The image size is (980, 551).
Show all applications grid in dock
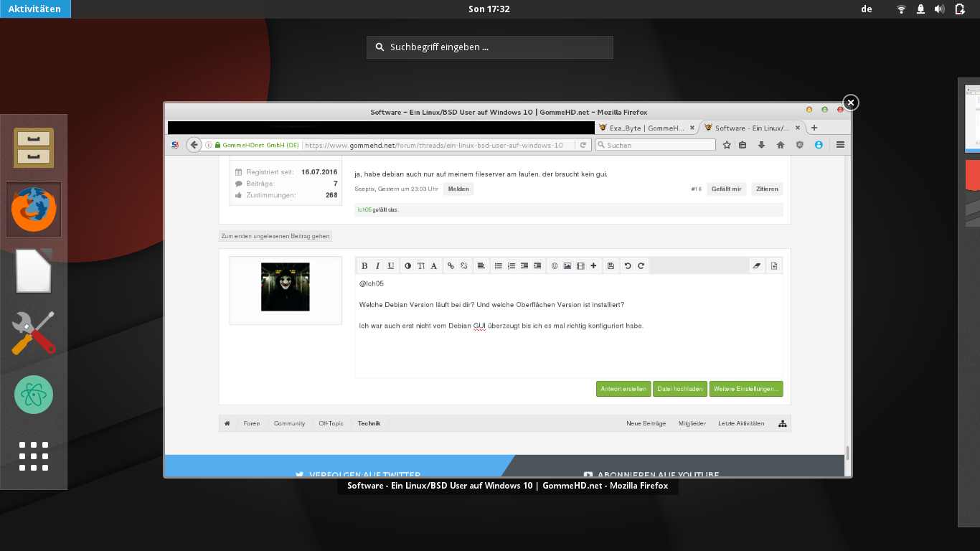tap(34, 456)
